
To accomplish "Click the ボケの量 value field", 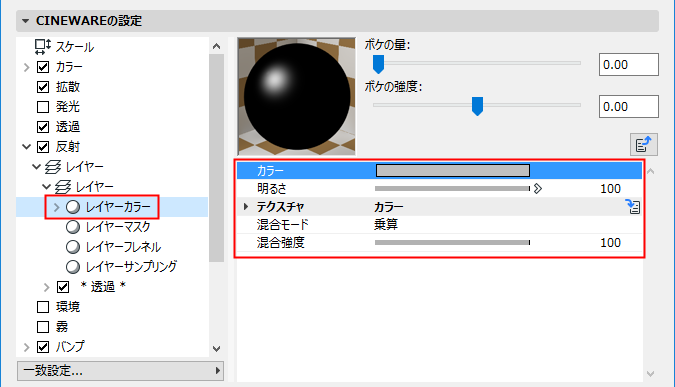I will (629, 65).
